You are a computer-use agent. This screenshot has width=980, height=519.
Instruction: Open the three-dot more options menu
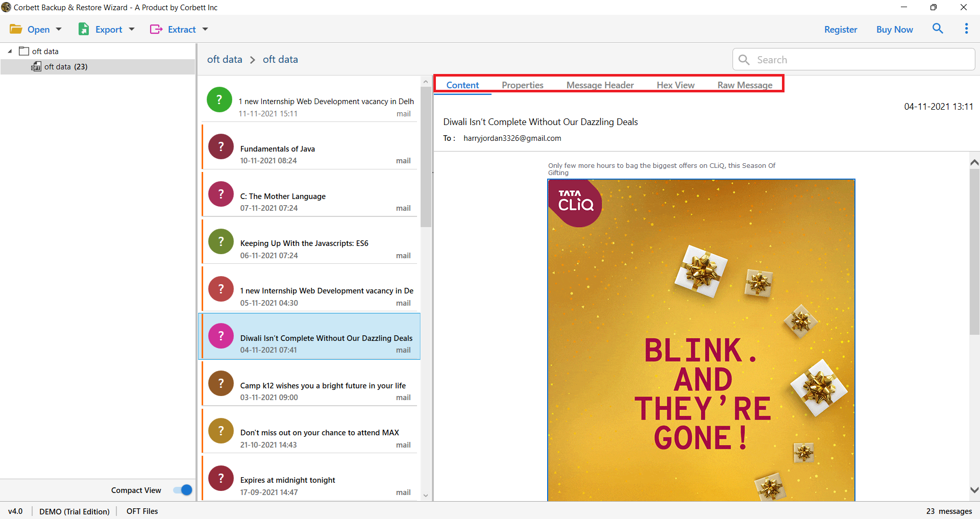(x=966, y=29)
